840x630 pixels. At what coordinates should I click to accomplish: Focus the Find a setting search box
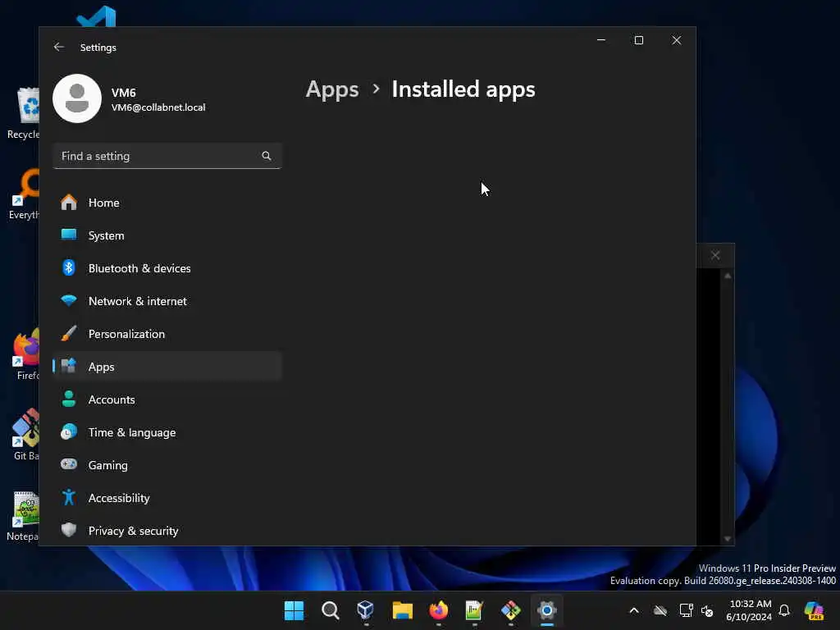[x=167, y=156]
